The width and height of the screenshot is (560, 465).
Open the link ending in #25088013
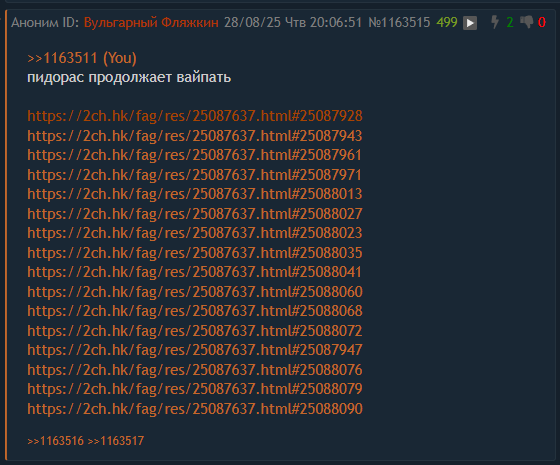(195, 194)
